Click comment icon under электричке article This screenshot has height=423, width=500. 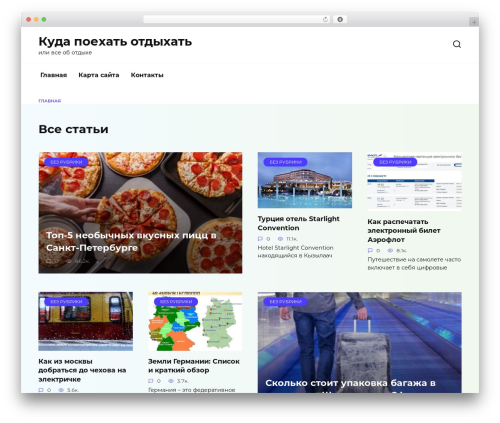[41, 390]
